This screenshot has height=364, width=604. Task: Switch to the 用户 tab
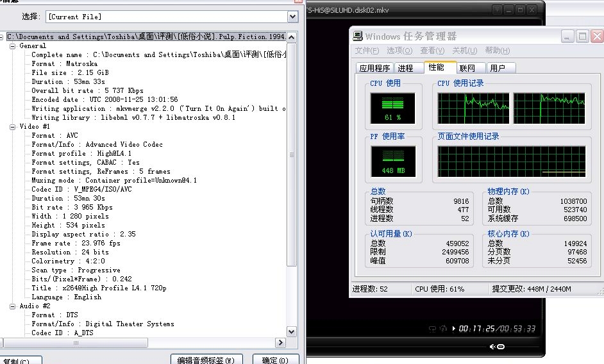point(501,68)
